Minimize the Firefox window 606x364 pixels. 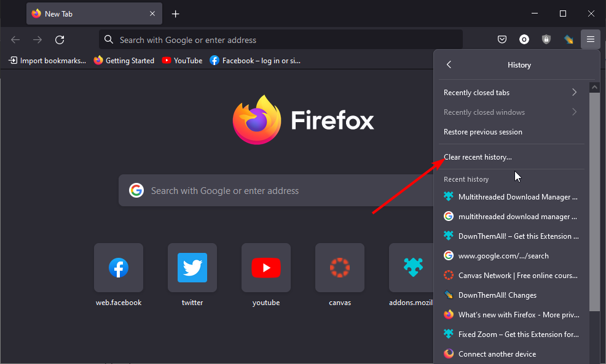(x=535, y=14)
